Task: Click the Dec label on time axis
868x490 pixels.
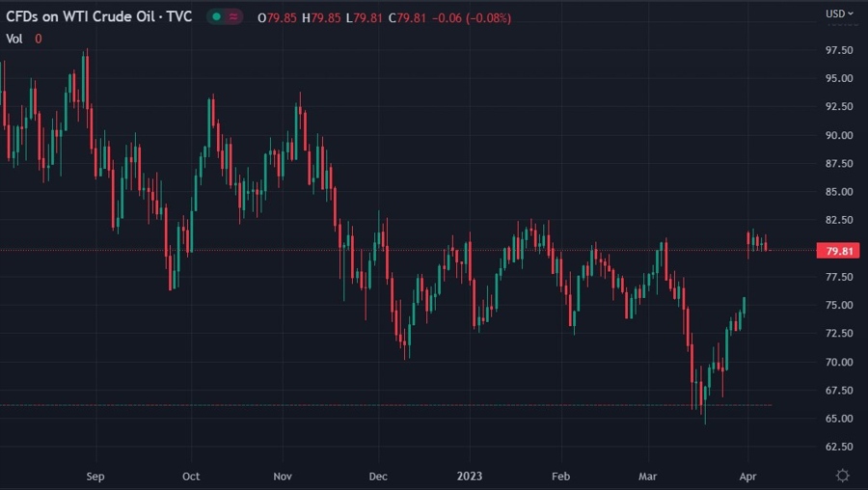Action: (378, 476)
